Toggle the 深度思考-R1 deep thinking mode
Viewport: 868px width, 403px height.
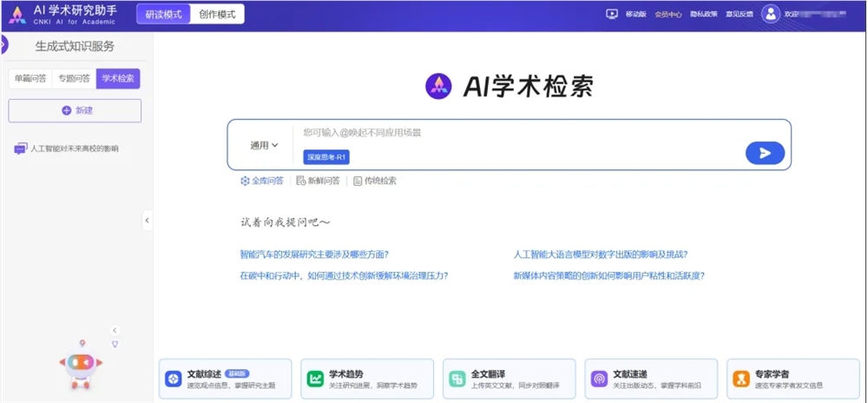(x=326, y=156)
